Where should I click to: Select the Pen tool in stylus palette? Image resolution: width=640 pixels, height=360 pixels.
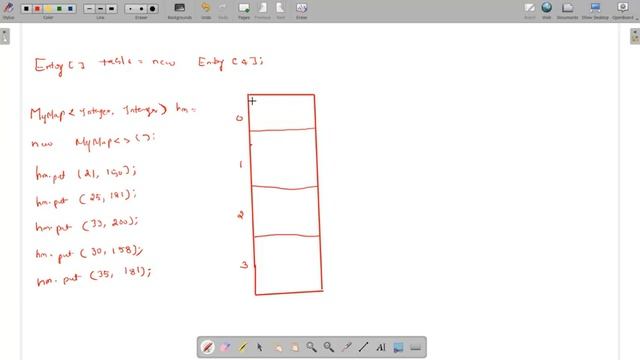pyautogui.click(x=208, y=347)
